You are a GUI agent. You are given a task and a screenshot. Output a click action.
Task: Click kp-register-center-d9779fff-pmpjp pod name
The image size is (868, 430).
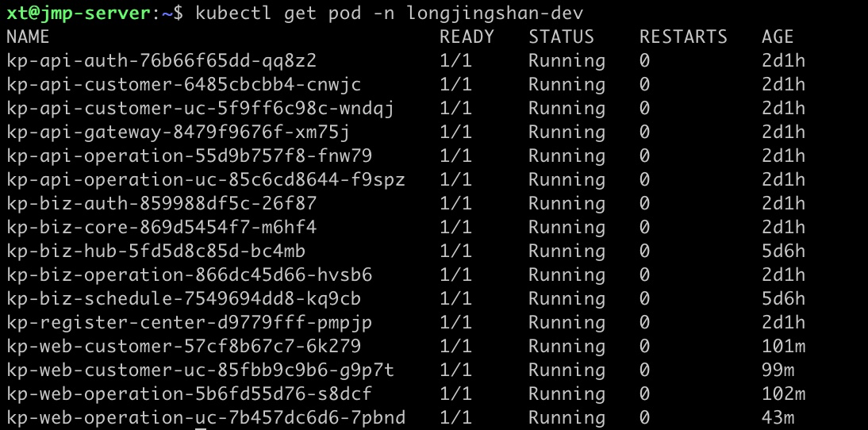click(x=190, y=323)
